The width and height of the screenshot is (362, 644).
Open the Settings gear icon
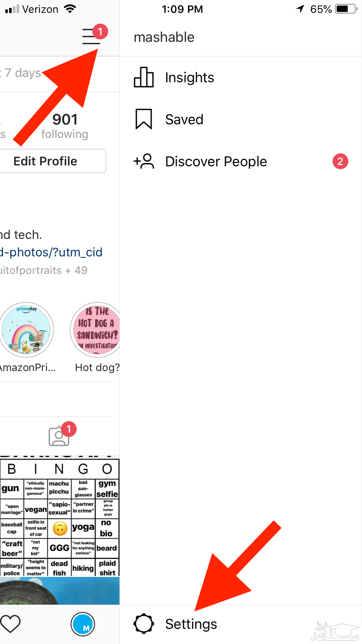[144, 623]
